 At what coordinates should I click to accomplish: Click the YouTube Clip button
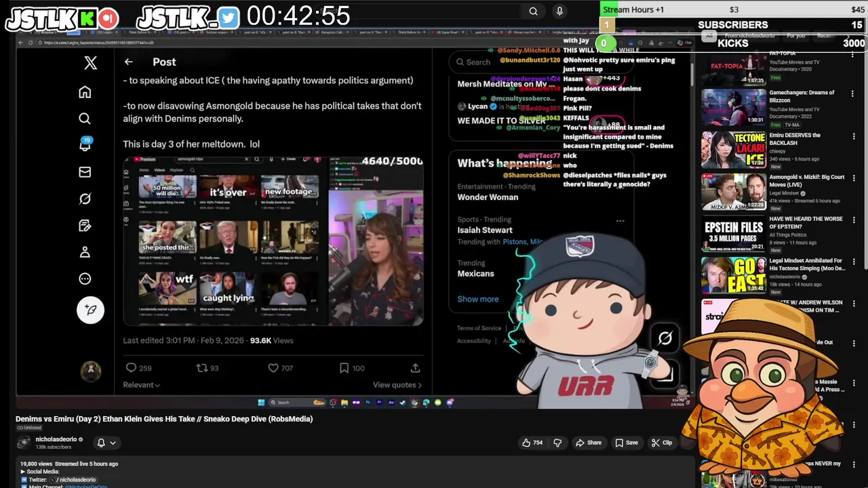click(x=661, y=443)
